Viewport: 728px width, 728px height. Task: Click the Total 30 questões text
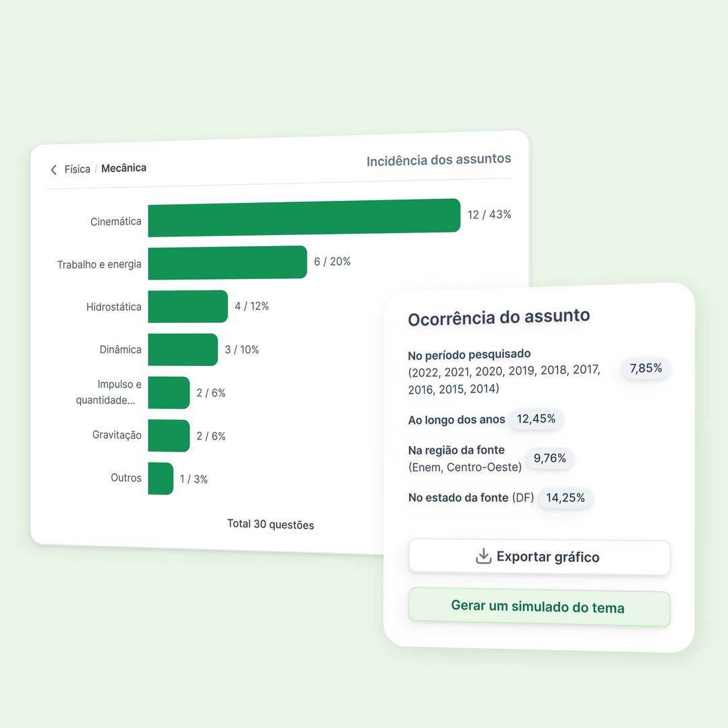[x=270, y=524]
